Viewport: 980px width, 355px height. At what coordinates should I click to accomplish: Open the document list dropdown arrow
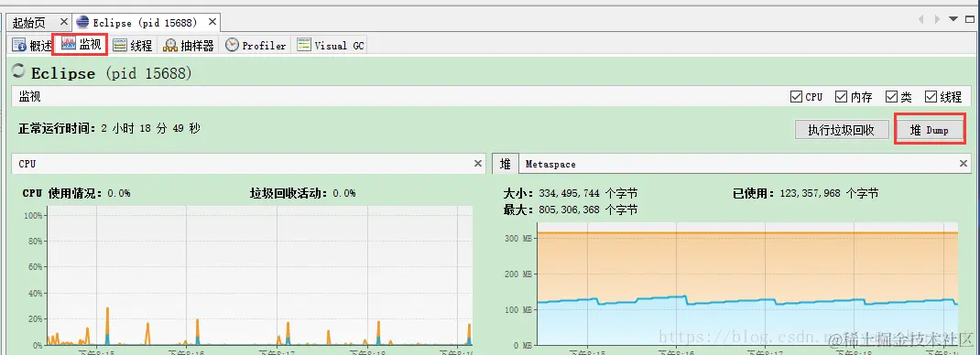(x=953, y=19)
